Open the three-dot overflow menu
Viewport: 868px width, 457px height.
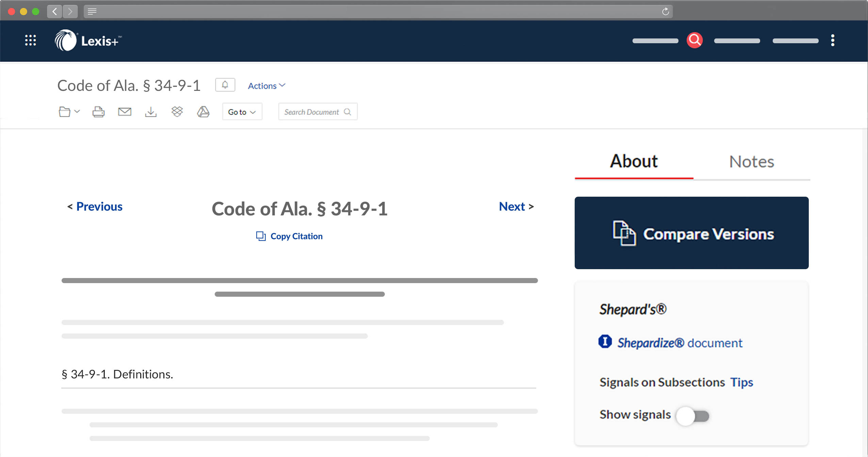tap(833, 40)
